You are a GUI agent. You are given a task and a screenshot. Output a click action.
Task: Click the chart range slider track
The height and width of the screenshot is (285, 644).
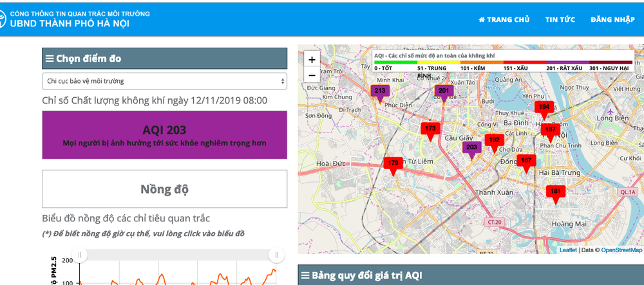(x=178, y=255)
